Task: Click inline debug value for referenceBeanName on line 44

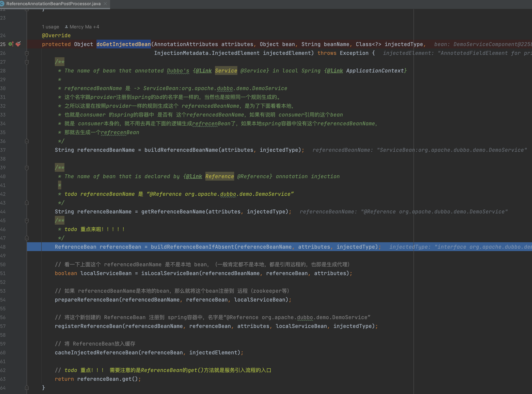Action: pos(404,212)
